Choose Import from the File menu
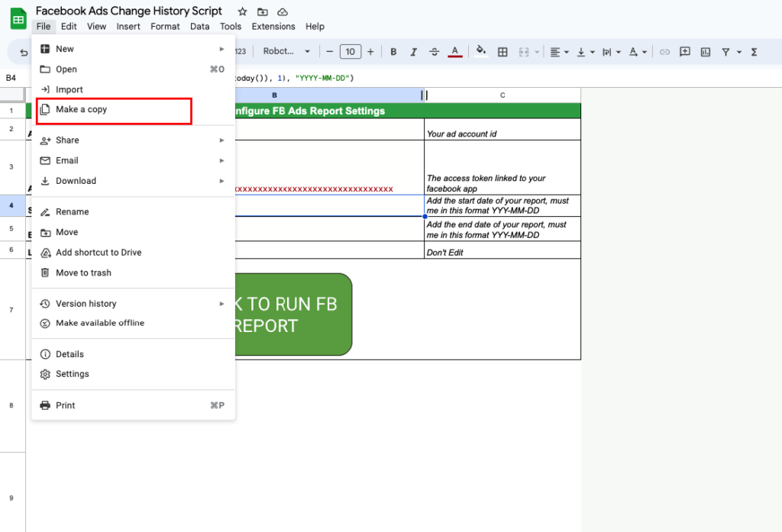The image size is (782, 532). (133, 90)
